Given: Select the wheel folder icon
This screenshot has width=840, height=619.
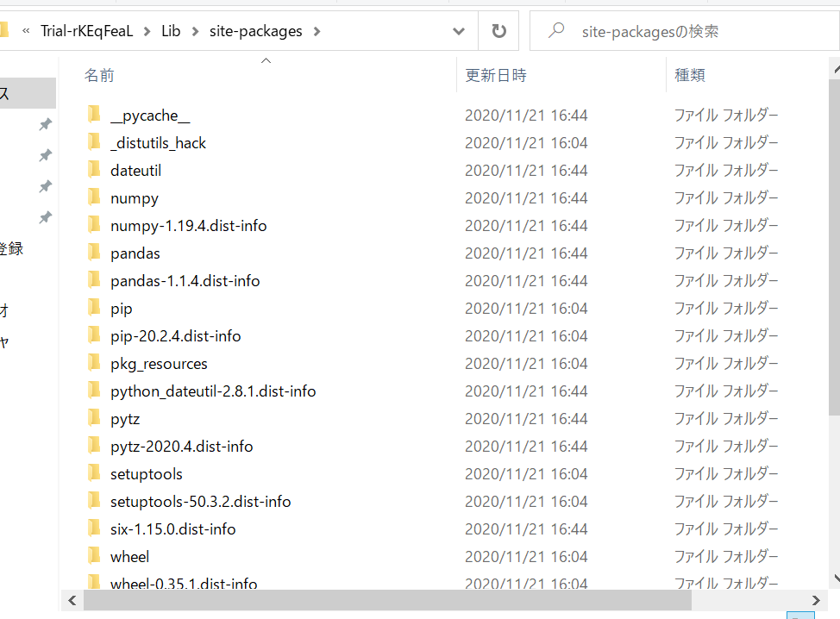Looking at the screenshot, I should pyautogui.click(x=94, y=555).
